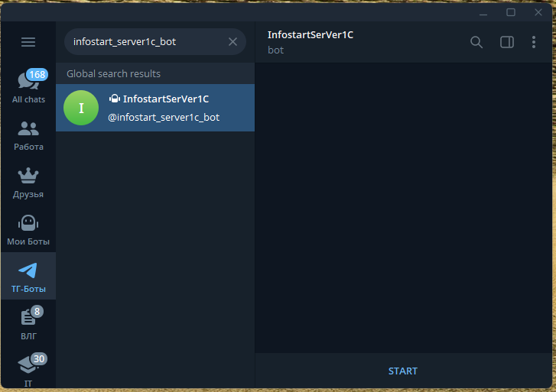Open the ВЛГ folder
The width and height of the screenshot is (556, 392).
(x=28, y=323)
